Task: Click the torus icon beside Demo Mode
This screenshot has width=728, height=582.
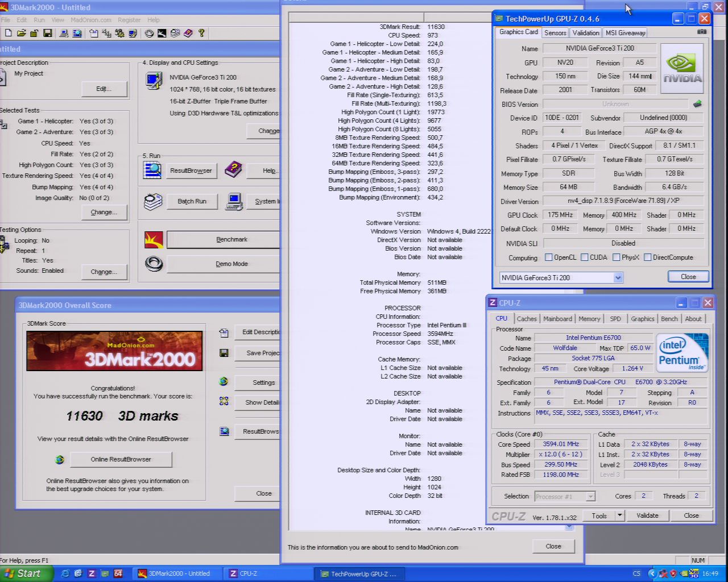Action: coord(154,264)
